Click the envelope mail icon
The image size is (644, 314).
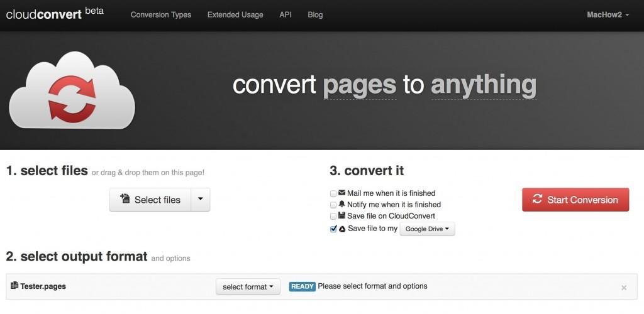(x=341, y=193)
